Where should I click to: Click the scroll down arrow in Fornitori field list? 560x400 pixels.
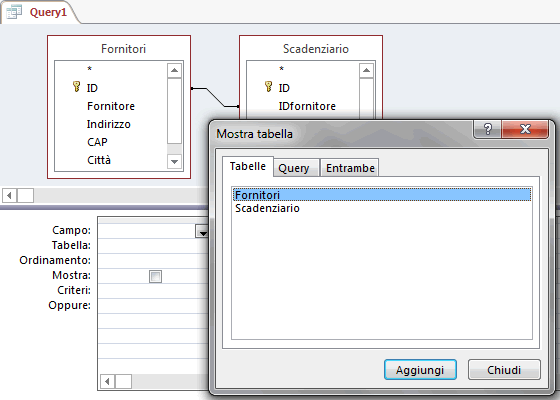[174, 161]
